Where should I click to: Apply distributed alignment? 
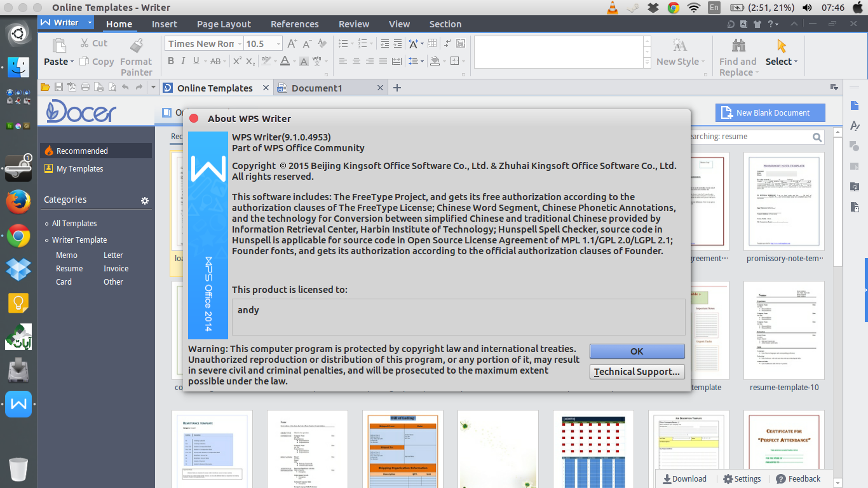coord(397,61)
